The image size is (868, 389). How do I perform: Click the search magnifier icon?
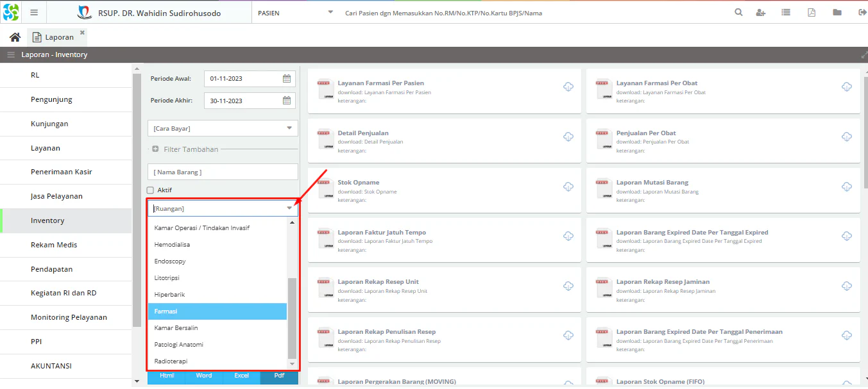[x=738, y=12]
